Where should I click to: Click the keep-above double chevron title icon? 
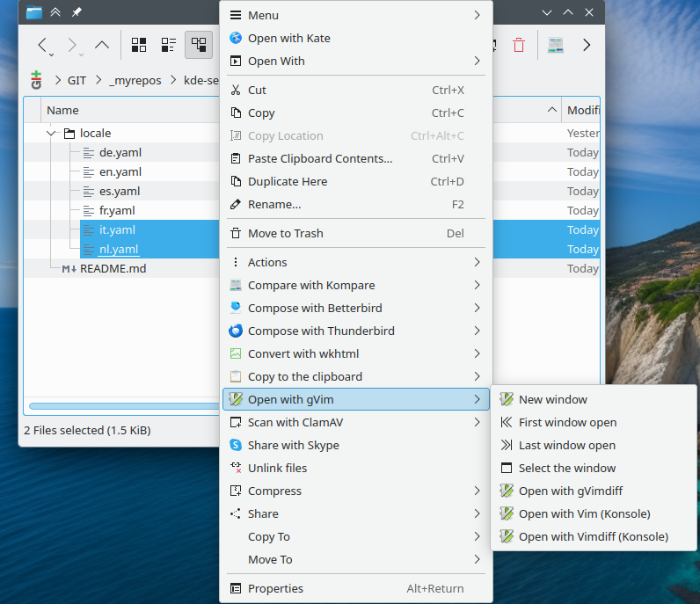55,12
